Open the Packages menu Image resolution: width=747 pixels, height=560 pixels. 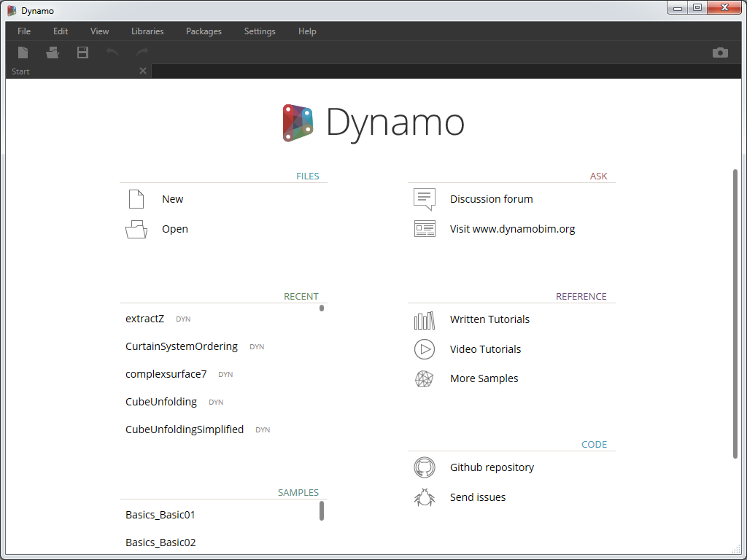204,31
